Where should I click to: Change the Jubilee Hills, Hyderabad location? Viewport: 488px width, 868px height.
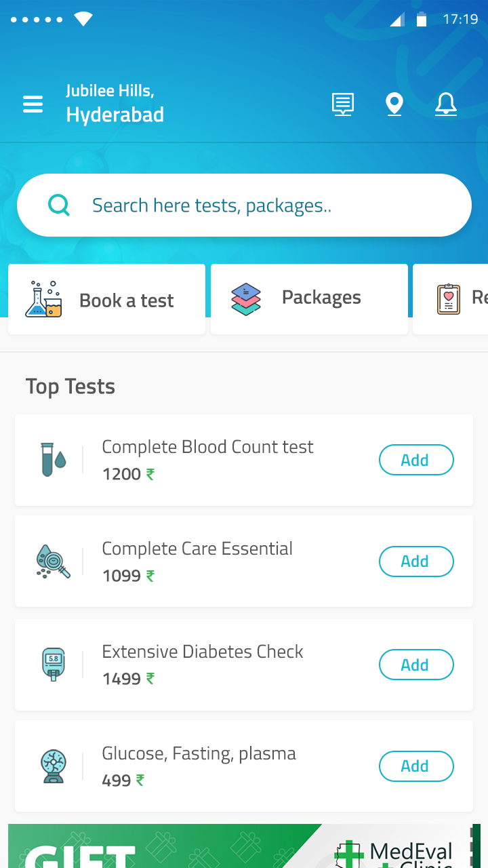pos(115,104)
